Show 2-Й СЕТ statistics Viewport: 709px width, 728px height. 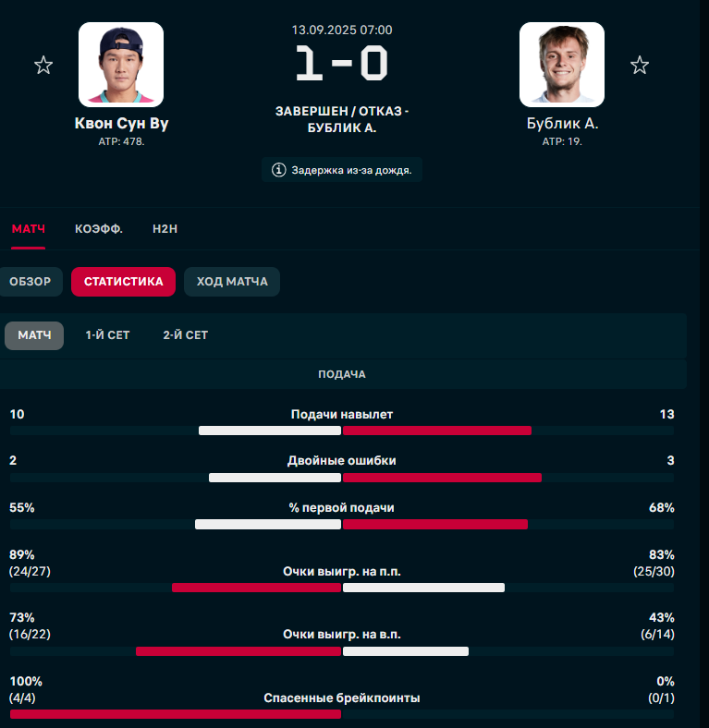(186, 335)
